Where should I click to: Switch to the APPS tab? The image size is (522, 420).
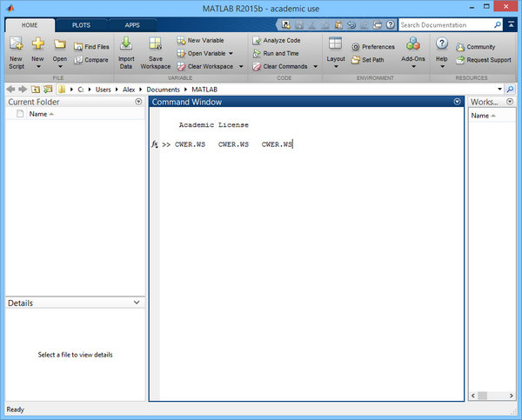pyautogui.click(x=131, y=26)
